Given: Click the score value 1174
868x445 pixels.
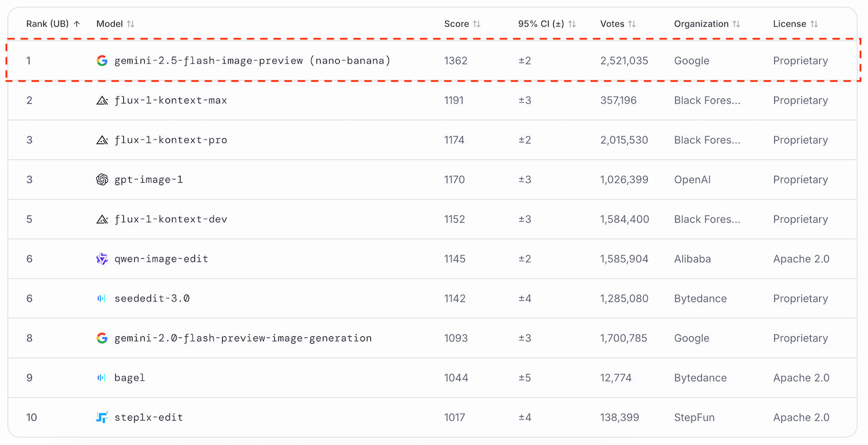Looking at the screenshot, I should (454, 140).
